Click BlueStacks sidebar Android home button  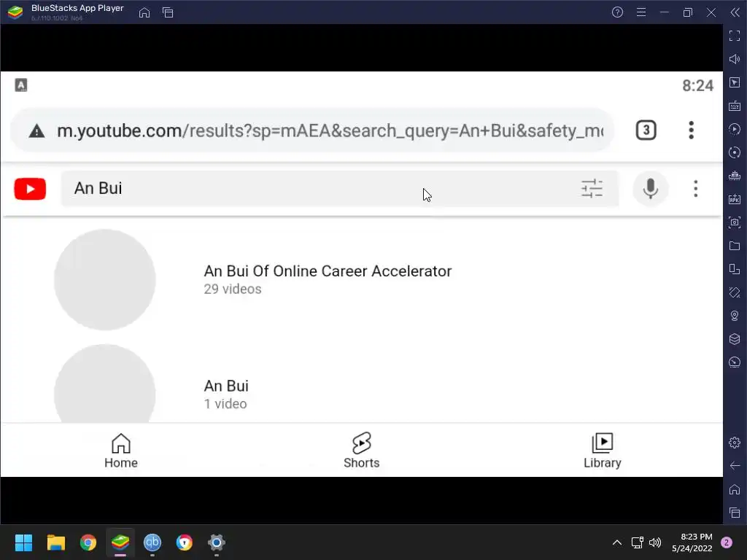(x=735, y=489)
